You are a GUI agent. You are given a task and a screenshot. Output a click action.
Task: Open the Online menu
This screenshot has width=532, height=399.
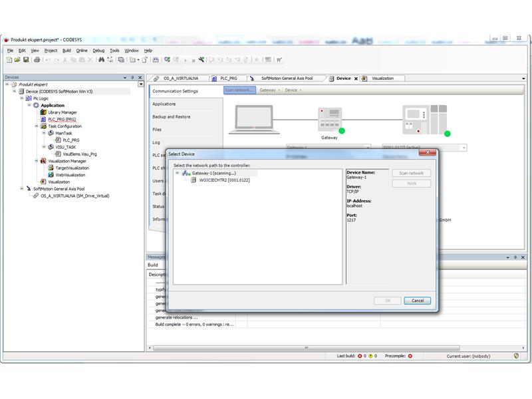pyautogui.click(x=82, y=51)
